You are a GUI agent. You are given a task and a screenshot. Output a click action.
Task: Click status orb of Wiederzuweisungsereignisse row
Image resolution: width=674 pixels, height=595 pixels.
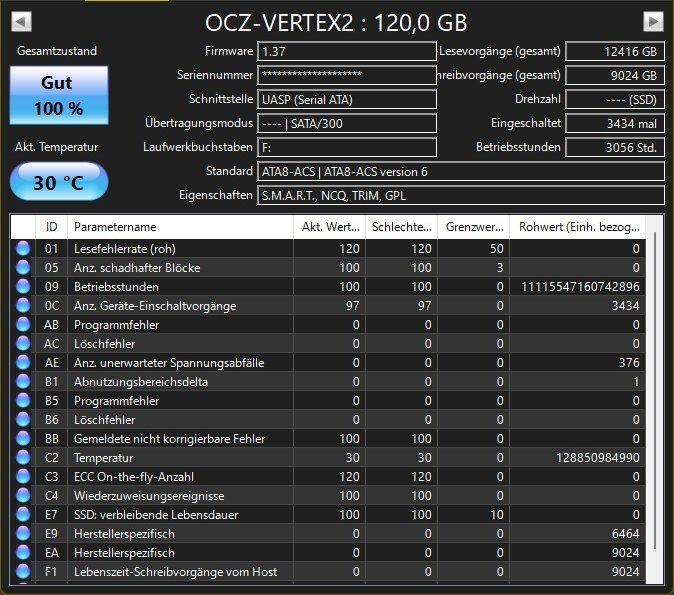pyautogui.click(x=23, y=495)
